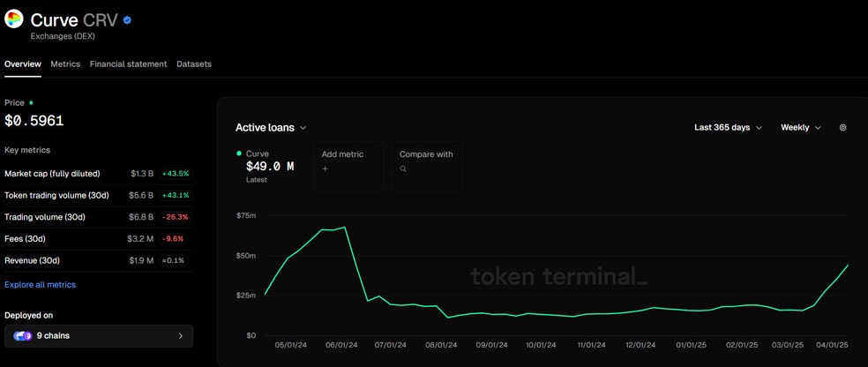Click the Token trading volume (30d) row
The width and height of the screenshot is (868, 367).
pos(99,195)
